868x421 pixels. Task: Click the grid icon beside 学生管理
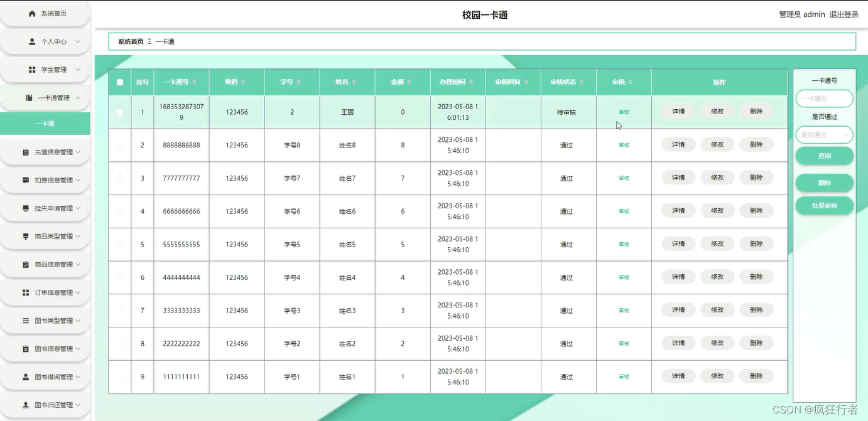point(33,70)
